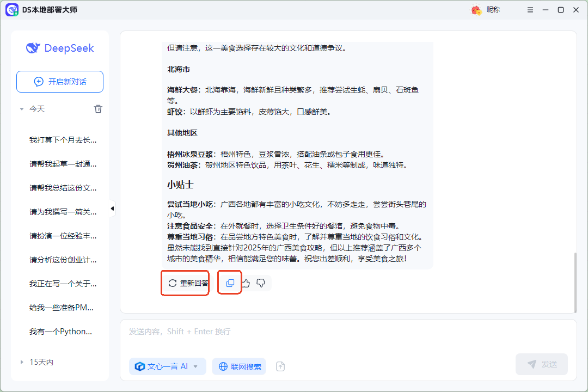Image resolution: width=588 pixels, height=392 pixels.
Task: Give the answer a thumbs down
Action: point(261,283)
